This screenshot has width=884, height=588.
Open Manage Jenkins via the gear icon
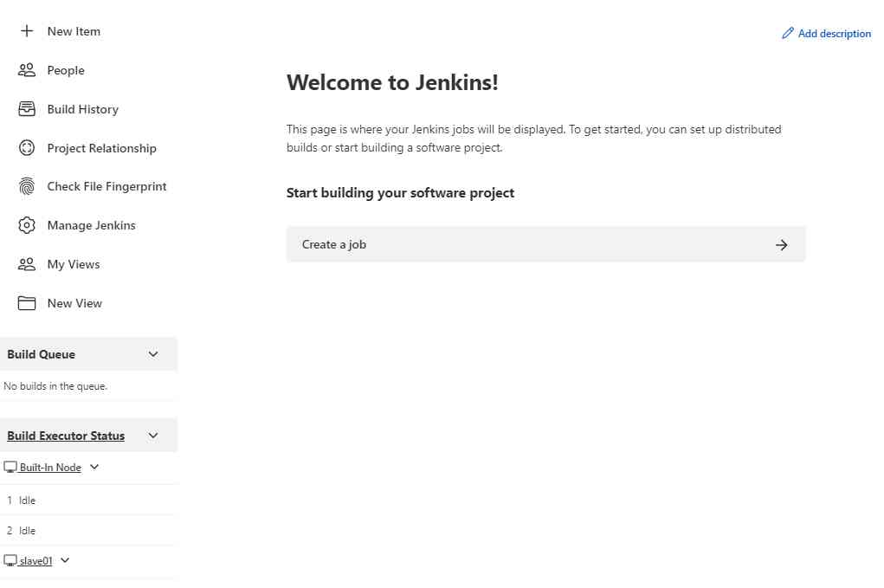[25, 225]
